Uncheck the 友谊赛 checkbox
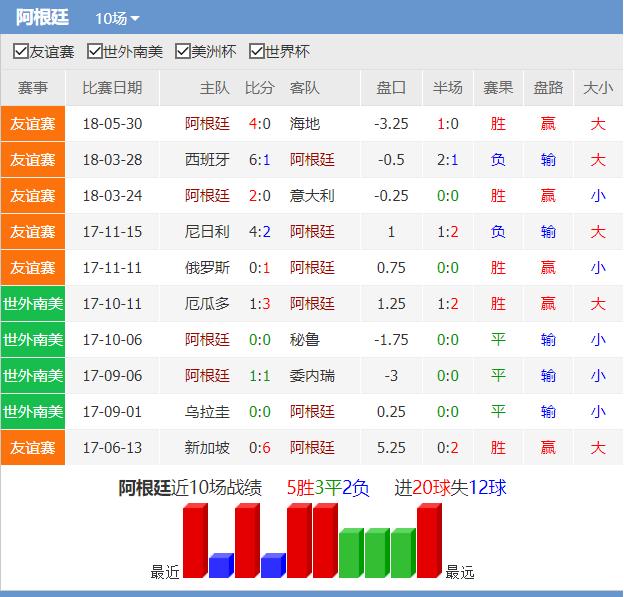 pos(21,52)
